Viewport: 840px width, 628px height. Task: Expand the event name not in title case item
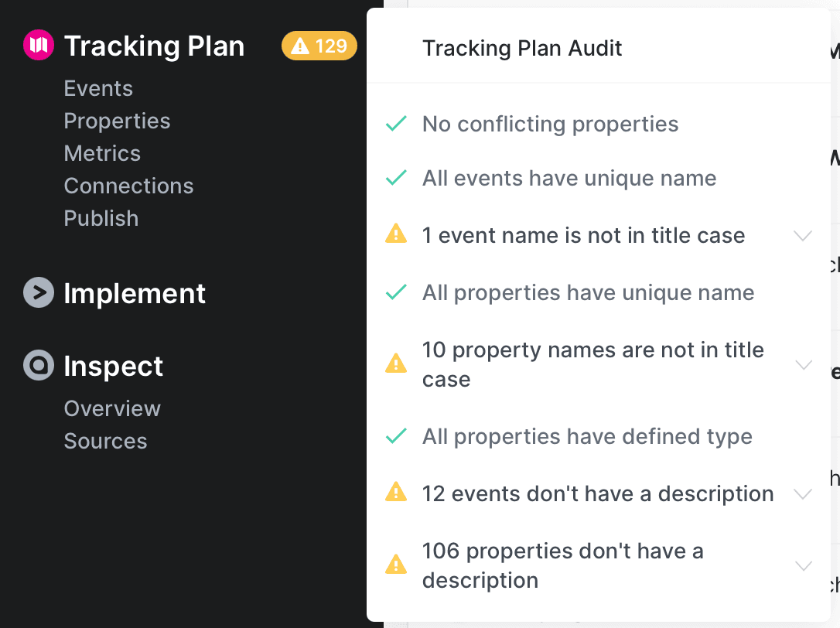(803, 235)
